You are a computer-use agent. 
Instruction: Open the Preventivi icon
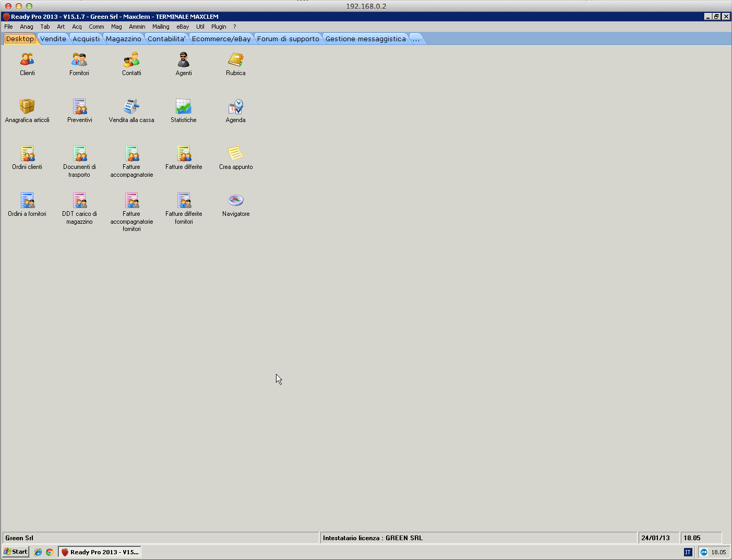pos(79,106)
